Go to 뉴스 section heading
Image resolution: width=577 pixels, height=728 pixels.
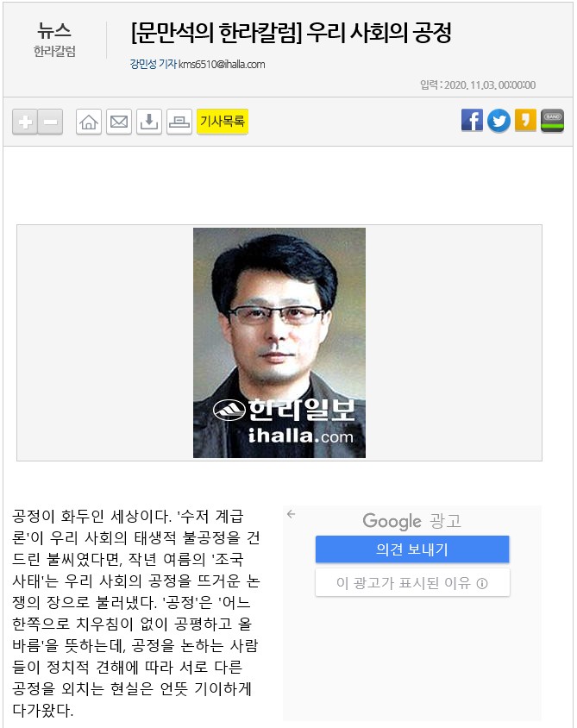[54, 31]
